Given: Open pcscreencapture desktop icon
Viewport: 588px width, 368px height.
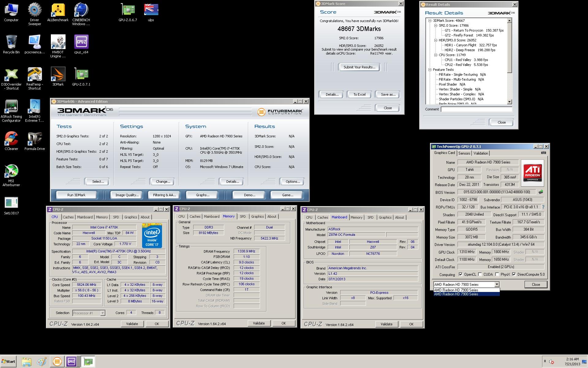Looking at the screenshot, I should pos(35,44).
